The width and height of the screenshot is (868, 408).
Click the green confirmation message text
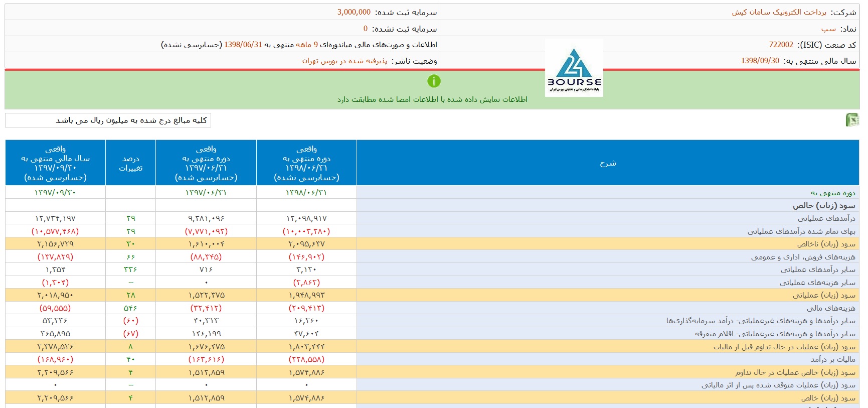(x=432, y=99)
